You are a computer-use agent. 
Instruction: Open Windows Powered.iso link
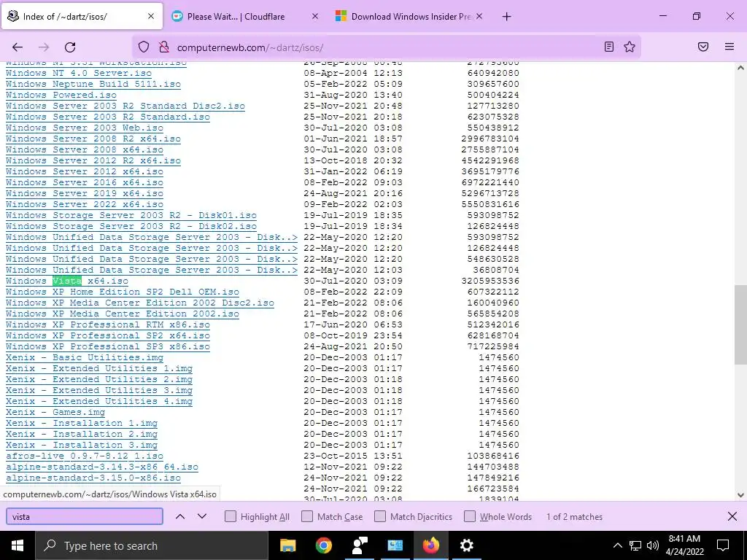[61, 96]
